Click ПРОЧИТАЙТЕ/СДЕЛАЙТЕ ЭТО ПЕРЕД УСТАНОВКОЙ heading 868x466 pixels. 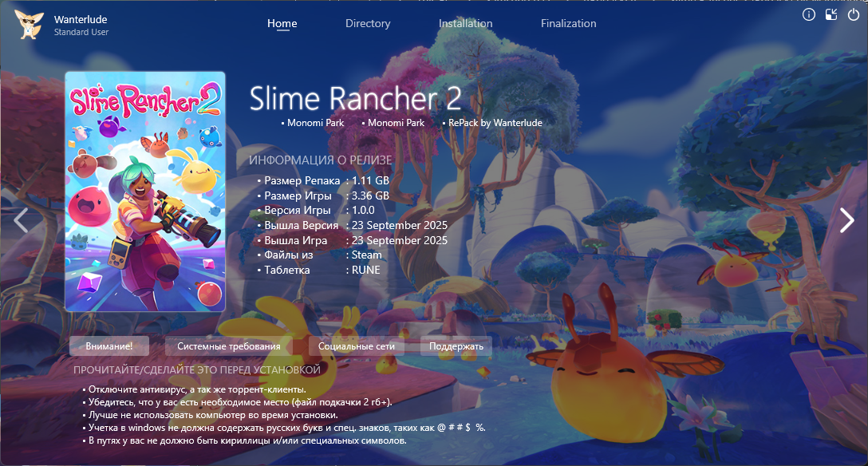point(197,369)
